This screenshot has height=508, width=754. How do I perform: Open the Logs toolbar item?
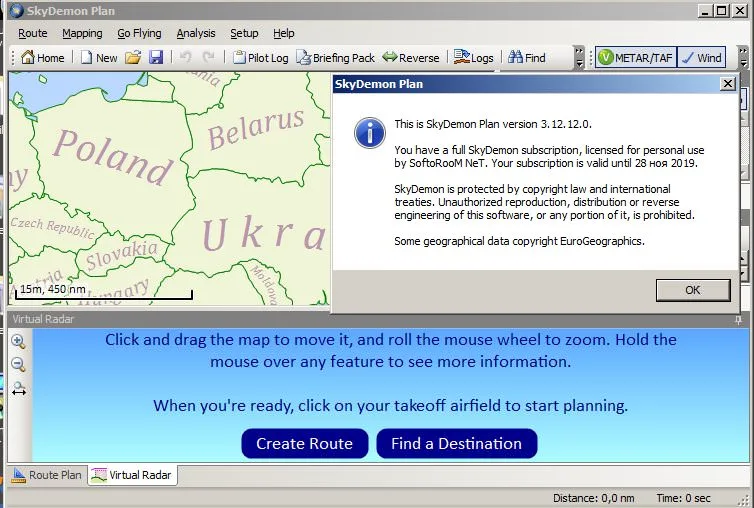point(473,58)
